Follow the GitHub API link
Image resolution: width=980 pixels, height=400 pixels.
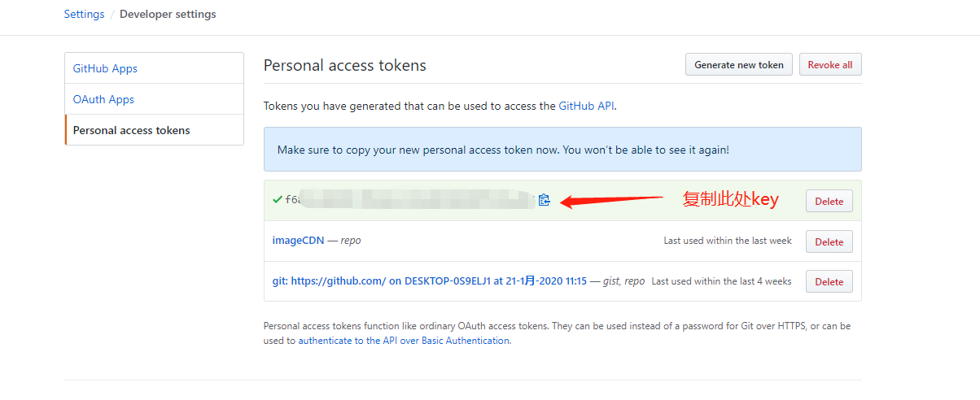(586, 106)
